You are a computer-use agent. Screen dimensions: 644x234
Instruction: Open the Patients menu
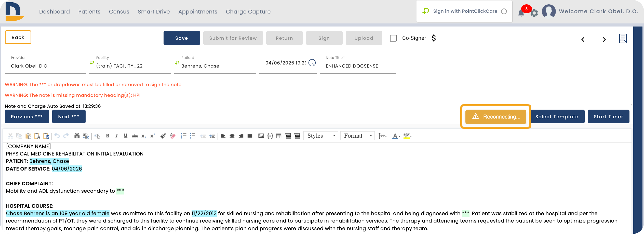coord(89,11)
